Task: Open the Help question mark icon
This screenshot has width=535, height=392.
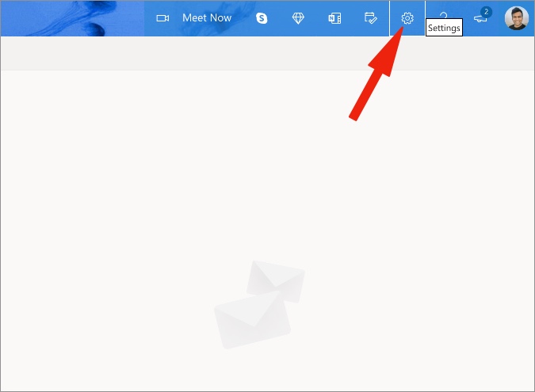Action: point(443,15)
